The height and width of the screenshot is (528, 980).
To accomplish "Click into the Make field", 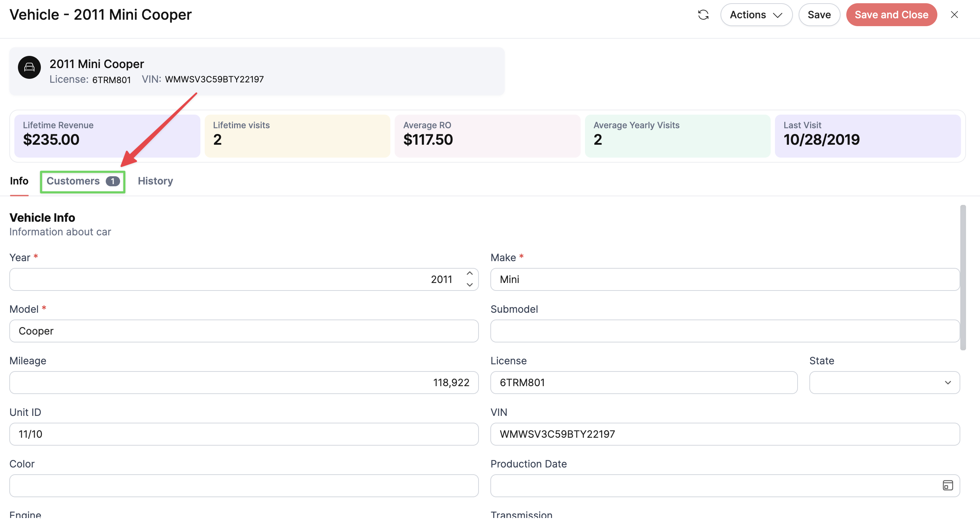I will click(725, 279).
